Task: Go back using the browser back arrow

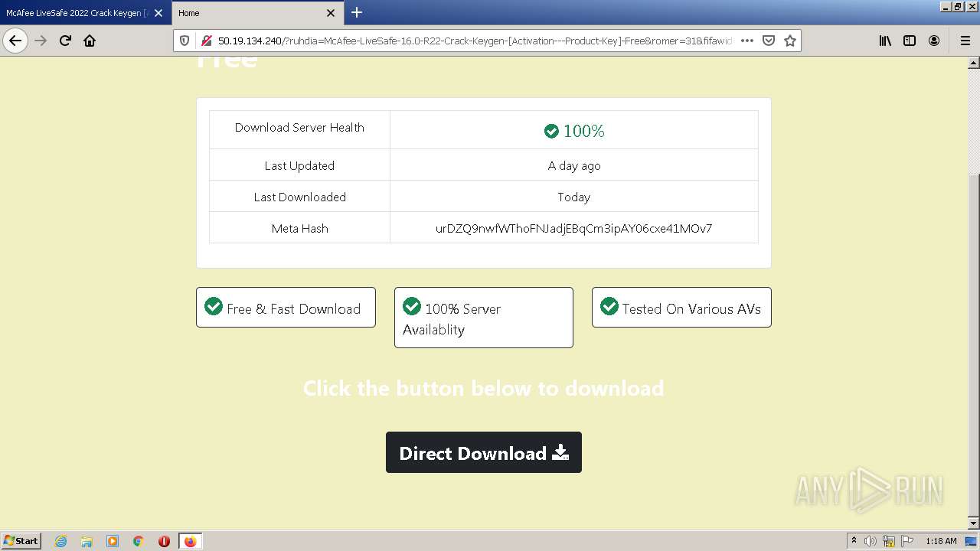Action: click(x=15, y=41)
